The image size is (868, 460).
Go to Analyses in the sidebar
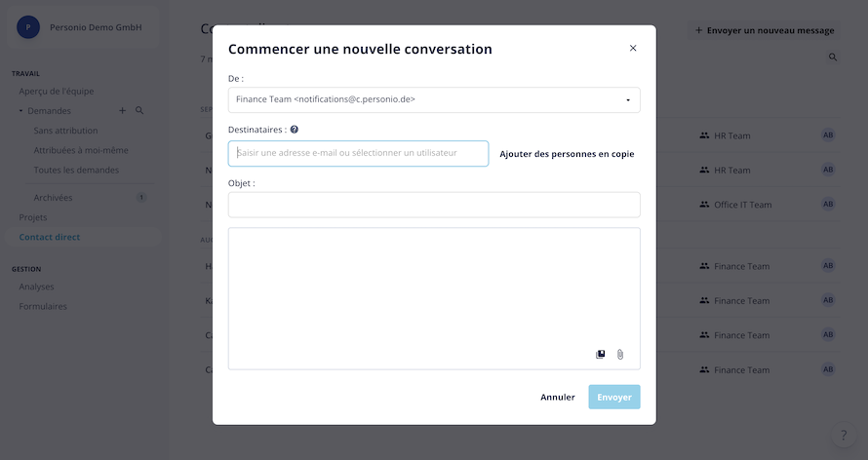[36, 287]
